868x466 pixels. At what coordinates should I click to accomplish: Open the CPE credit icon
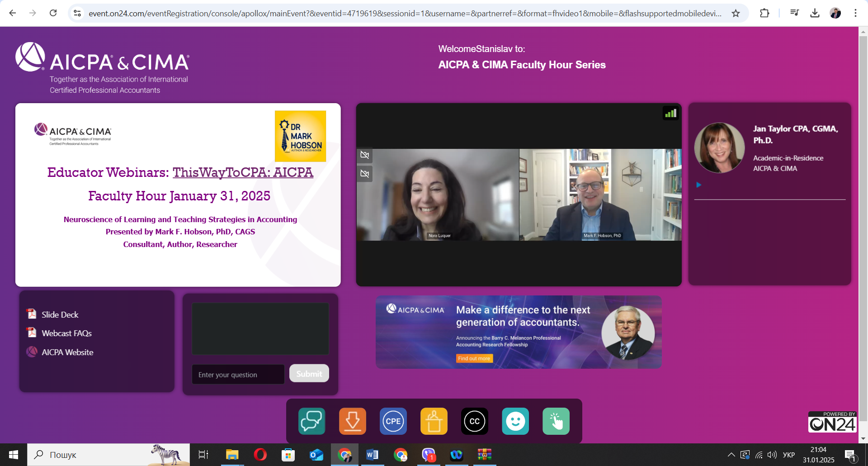(x=393, y=421)
